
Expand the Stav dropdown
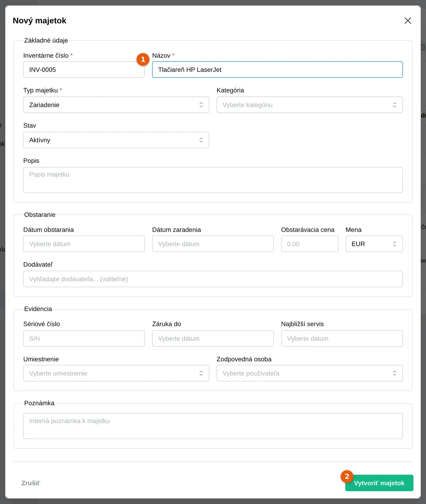(116, 140)
